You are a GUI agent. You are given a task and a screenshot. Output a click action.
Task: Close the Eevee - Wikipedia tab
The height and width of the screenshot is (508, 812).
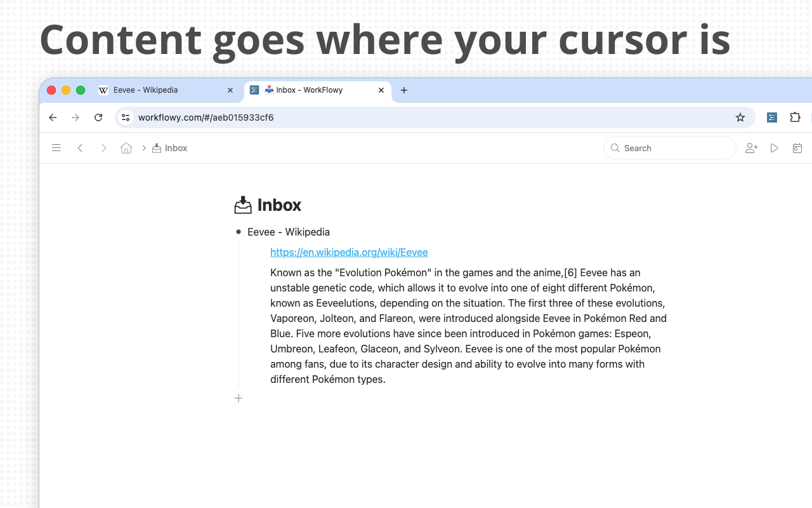coord(230,90)
